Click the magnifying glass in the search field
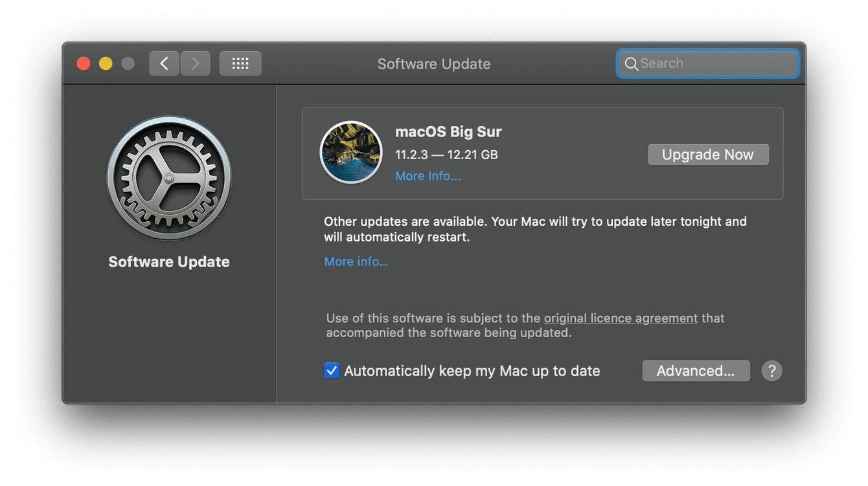 click(631, 63)
